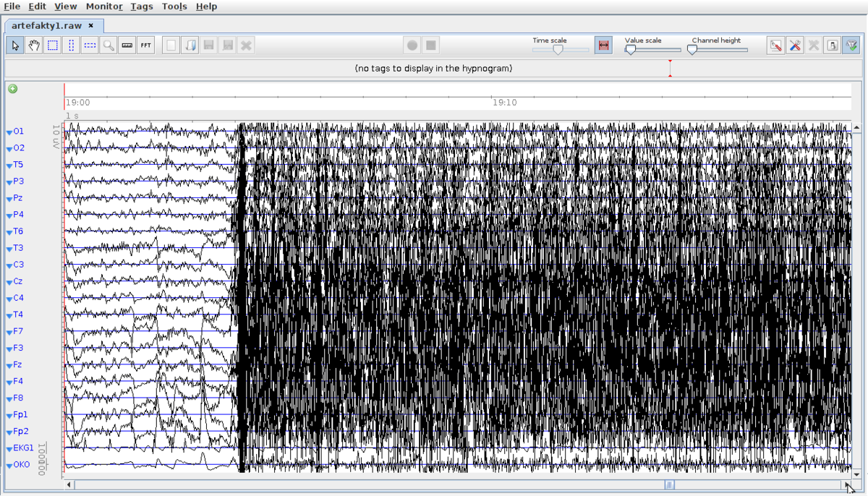Click the green plus add button
Screen dimensions: 868x496
click(12, 89)
